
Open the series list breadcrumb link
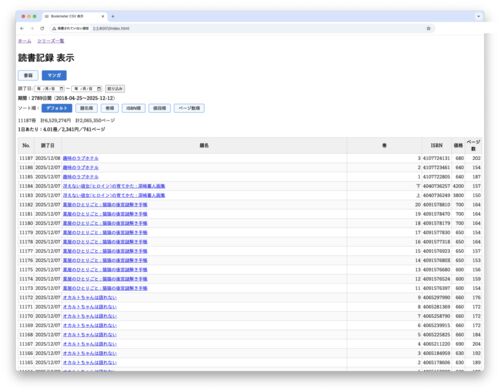[x=51, y=41]
